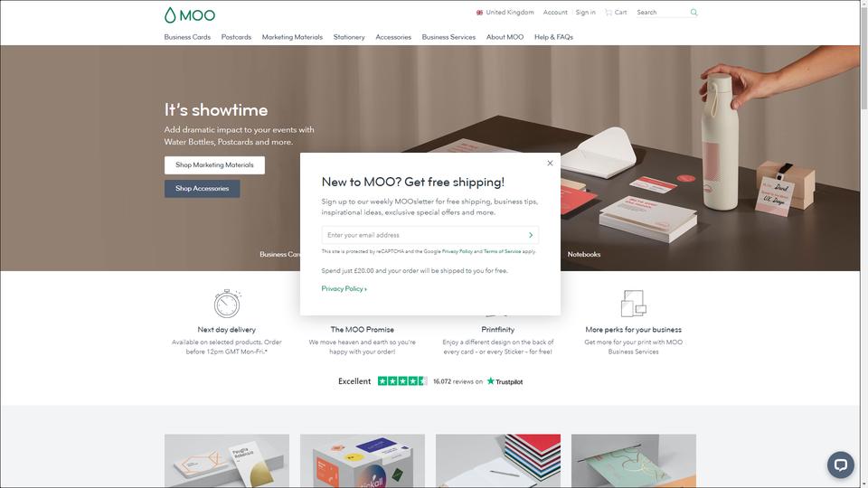Click the page vertical scrollbar

(863, 244)
